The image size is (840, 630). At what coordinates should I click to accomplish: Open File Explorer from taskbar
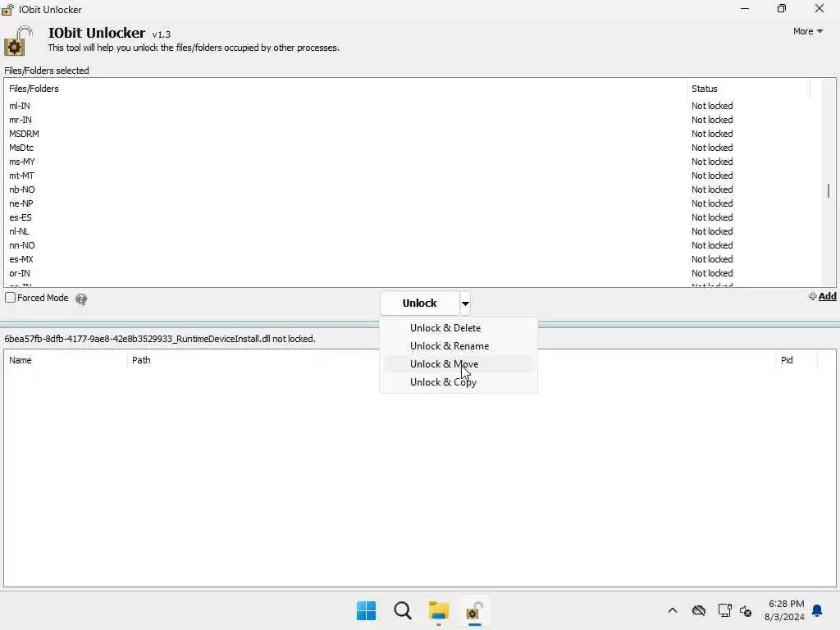pos(438,610)
